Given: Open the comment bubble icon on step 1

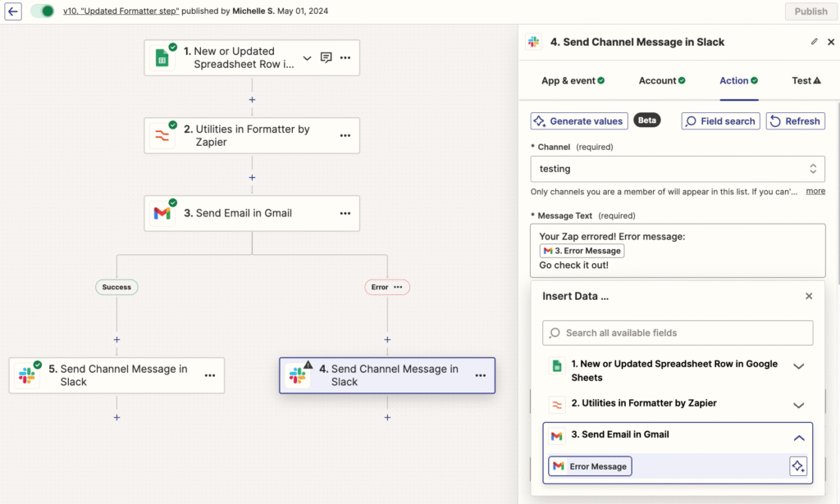Looking at the screenshot, I should tap(326, 57).
